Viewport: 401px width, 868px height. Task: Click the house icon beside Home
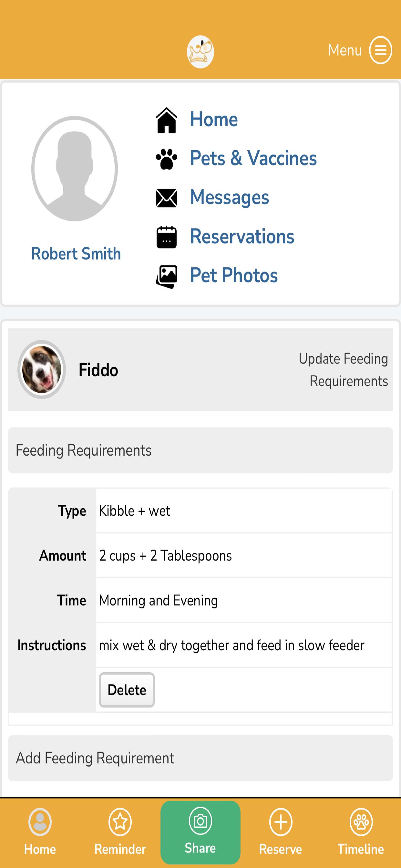pos(167,120)
